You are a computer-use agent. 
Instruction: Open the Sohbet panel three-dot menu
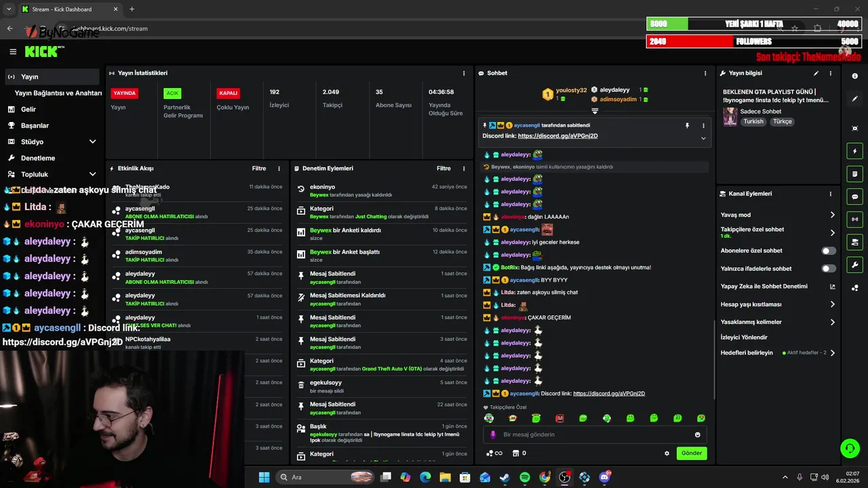coord(705,73)
